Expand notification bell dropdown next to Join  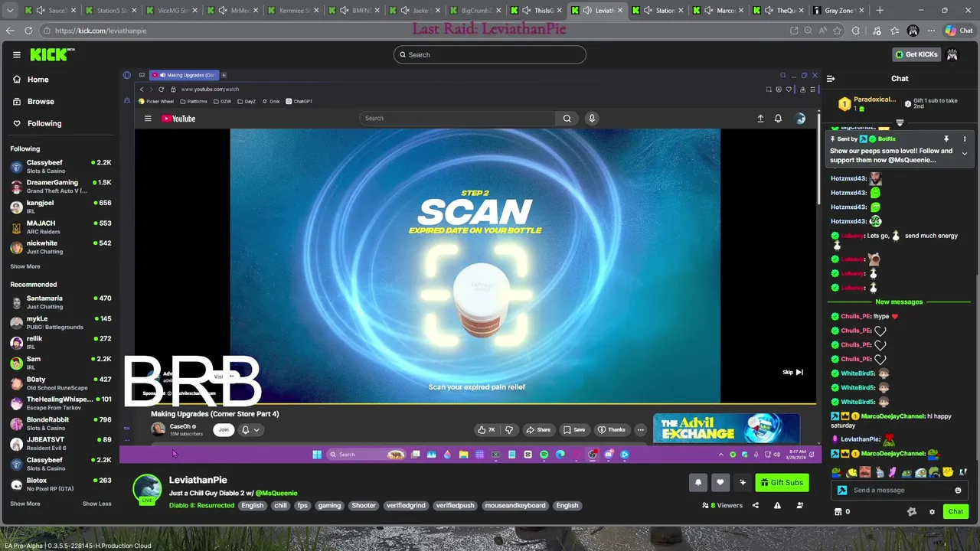click(x=250, y=429)
